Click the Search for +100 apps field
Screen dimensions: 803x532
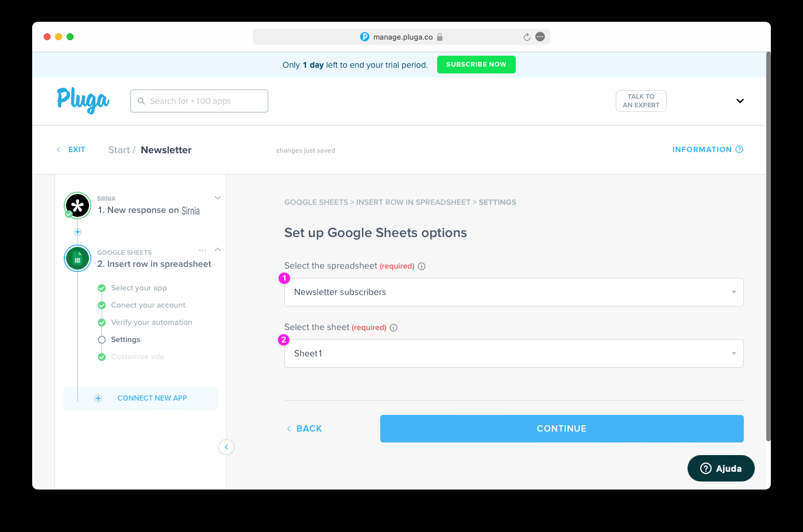[x=199, y=101]
